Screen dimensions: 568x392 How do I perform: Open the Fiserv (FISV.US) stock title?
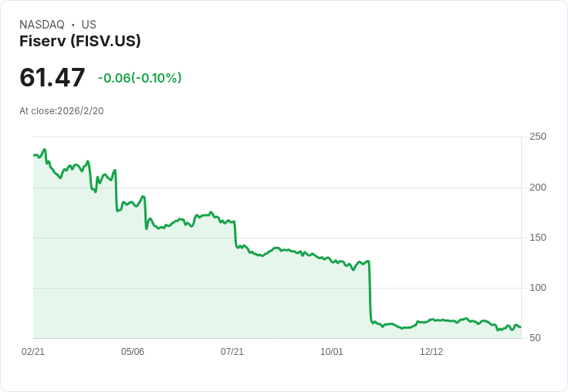pyautogui.click(x=80, y=42)
